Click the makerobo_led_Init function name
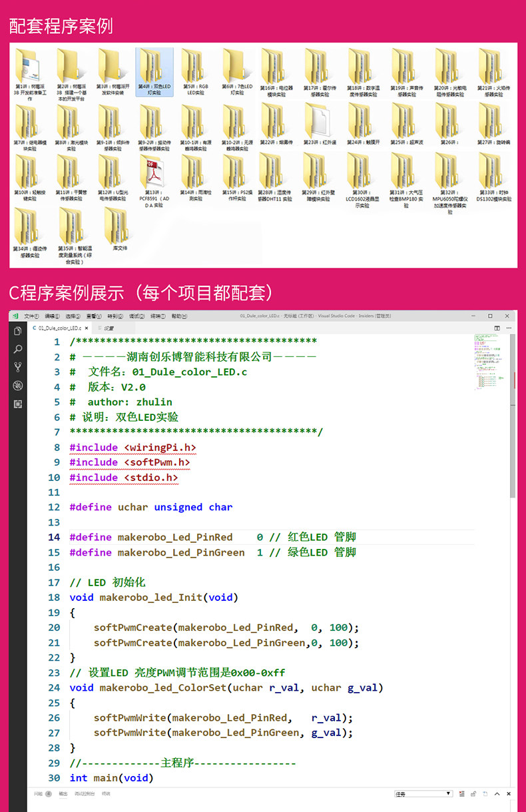 (x=151, y=597)
